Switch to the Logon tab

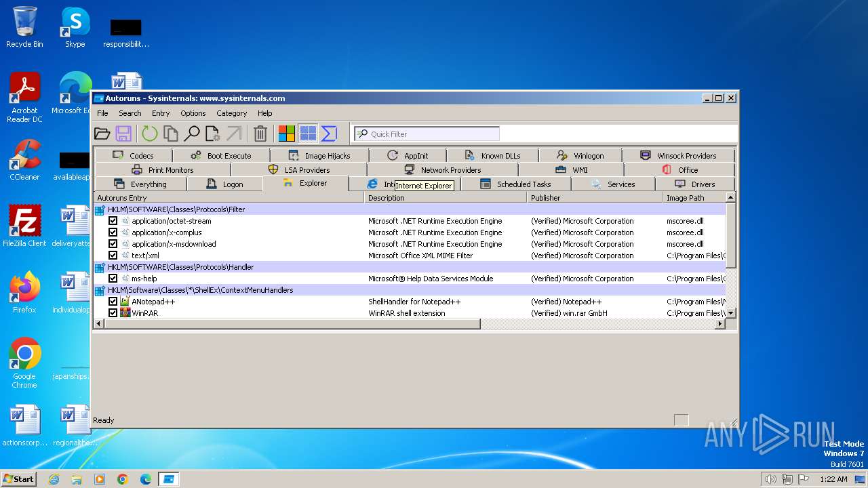tap(224, 184)
